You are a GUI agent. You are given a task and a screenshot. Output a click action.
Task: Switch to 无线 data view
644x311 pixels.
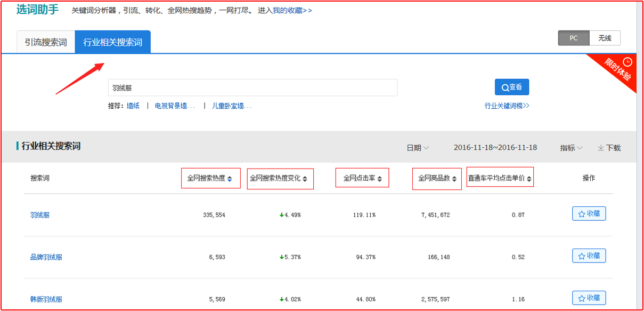(605, 38)
